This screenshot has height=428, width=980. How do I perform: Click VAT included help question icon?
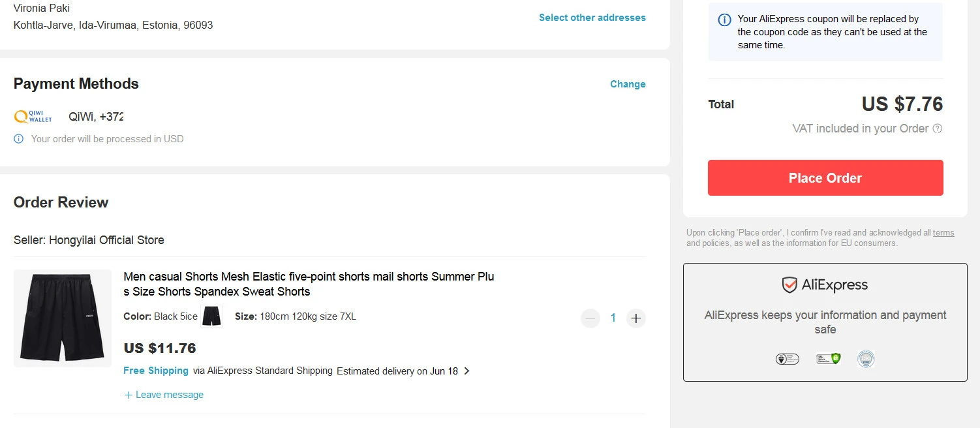[x=938, y=129]
